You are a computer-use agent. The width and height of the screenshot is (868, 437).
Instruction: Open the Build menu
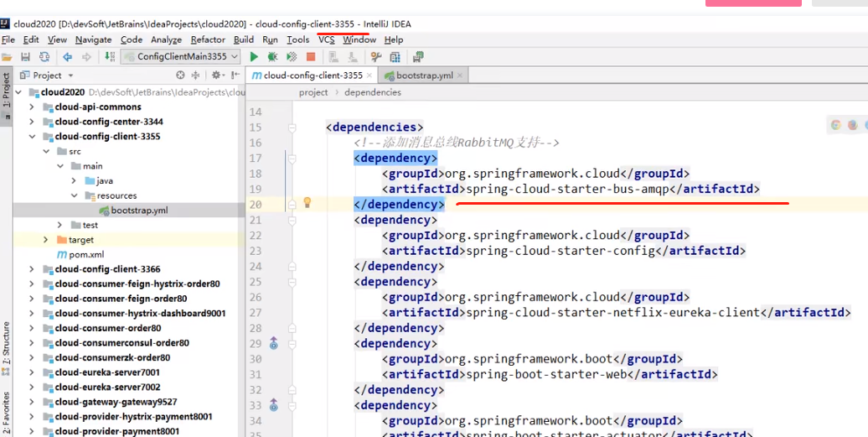244,40
